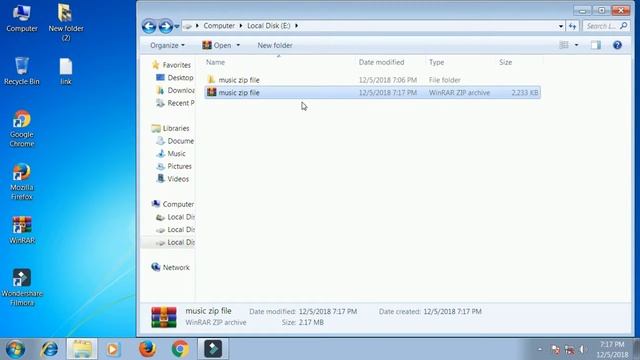Screen dimensions: 640x360
Task: Open recent locations dropdown beside nav arrows
Action: 177,27
